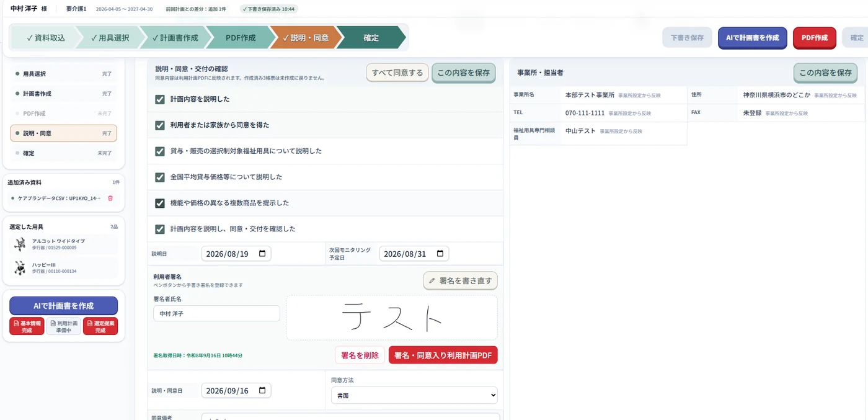Toggle 計画内容を説明し、同意・交付を確認した checkbox
Screen dimensions: 868x420
(160, 229)
